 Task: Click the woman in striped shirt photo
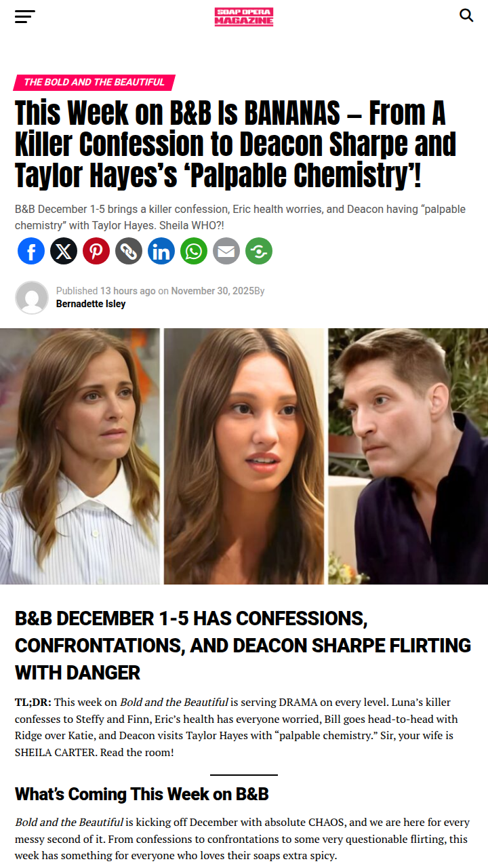click(x=80, y=456)
